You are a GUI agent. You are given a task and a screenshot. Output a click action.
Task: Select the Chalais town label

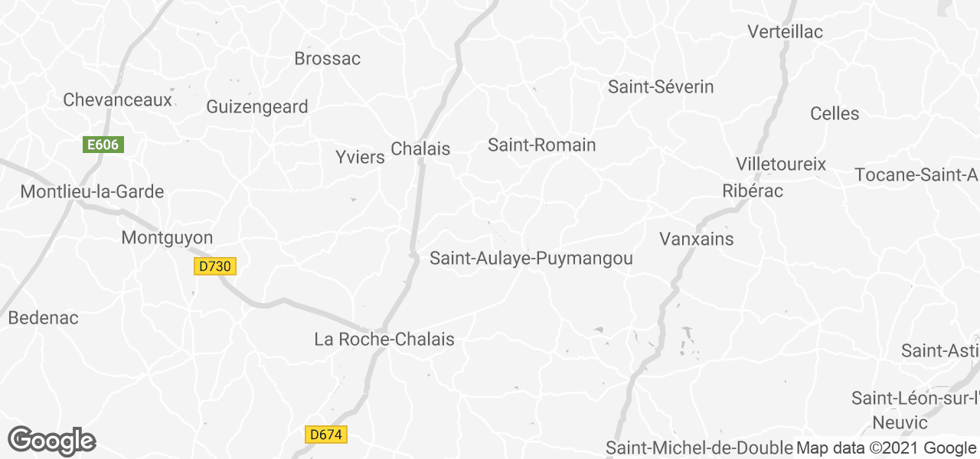pyautogui.click(x=420, y=149)
